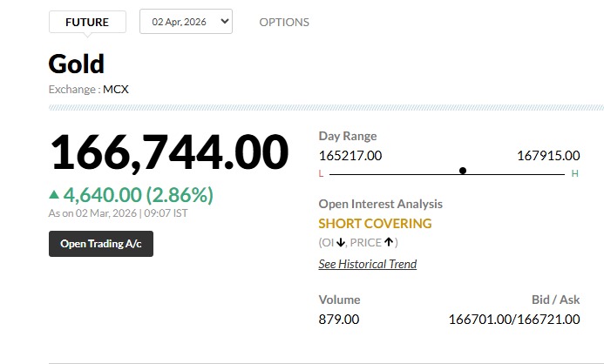Click the Bid/Ask value 166701.00/166721.00
The height and width of the screenshot is (364, 604).
(x=513, y=320)
